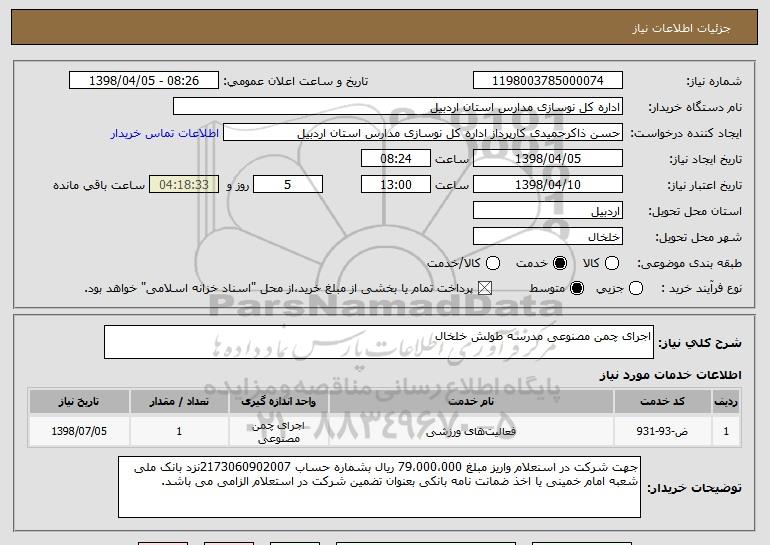This screenshot has height=545, width=770.
Task: Click the remaining time counter 04:18:33
Action: coord(184,185)
